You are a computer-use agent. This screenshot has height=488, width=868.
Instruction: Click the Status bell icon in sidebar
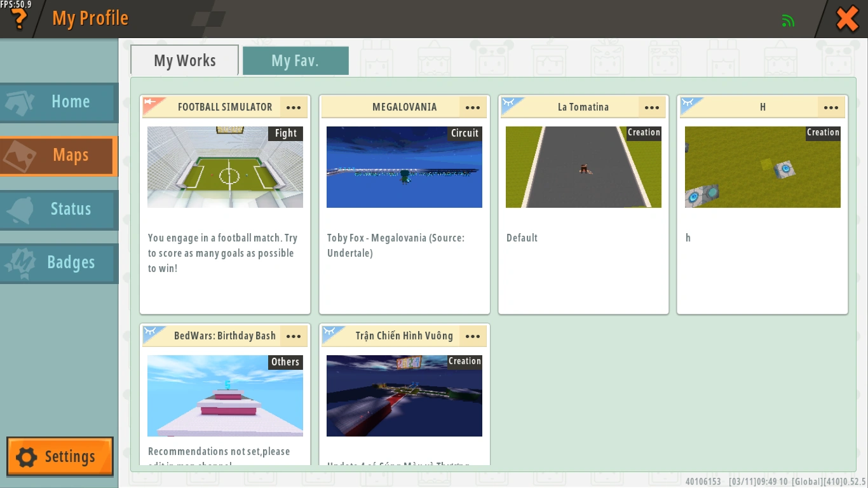point(20,210)
